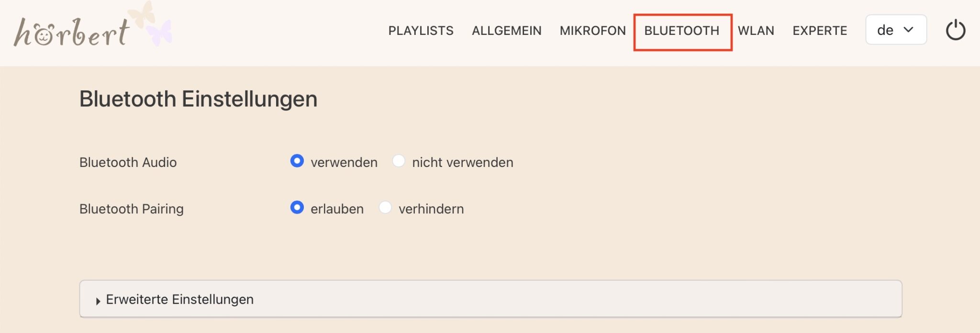
Task: Switch to the EXPERTE tab
Action: (x=819, y=31)
